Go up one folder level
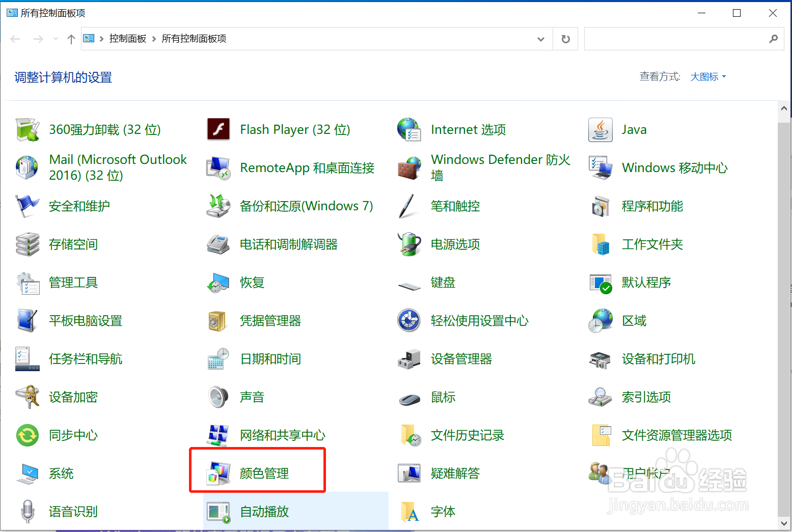Screen dimensions: 792x532 (x=71, y=39)
